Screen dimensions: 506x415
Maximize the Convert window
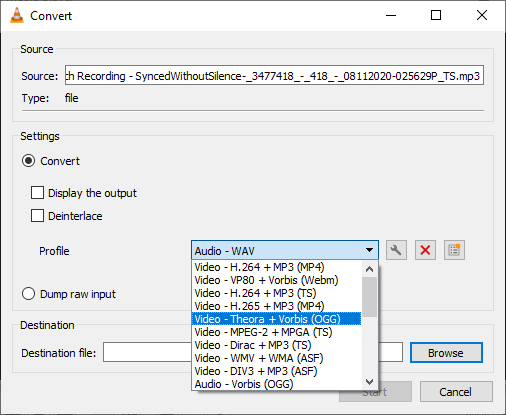click(x=436, y=15)
